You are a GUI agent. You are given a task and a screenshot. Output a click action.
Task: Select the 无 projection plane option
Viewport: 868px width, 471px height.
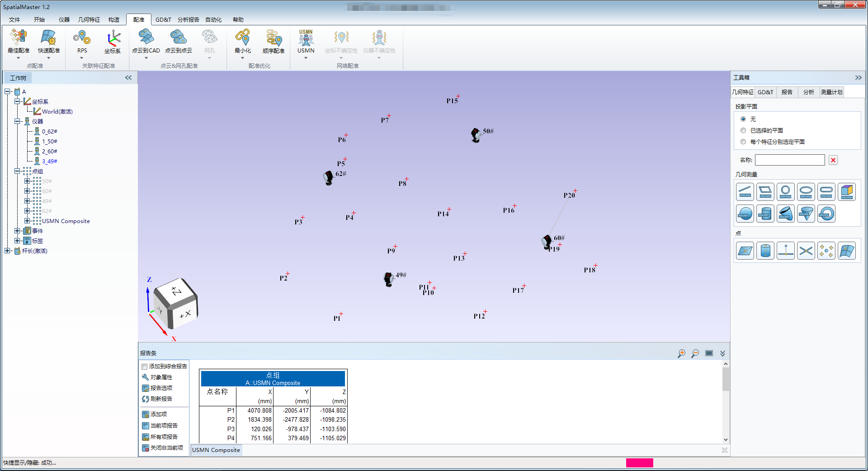(743, 119)
